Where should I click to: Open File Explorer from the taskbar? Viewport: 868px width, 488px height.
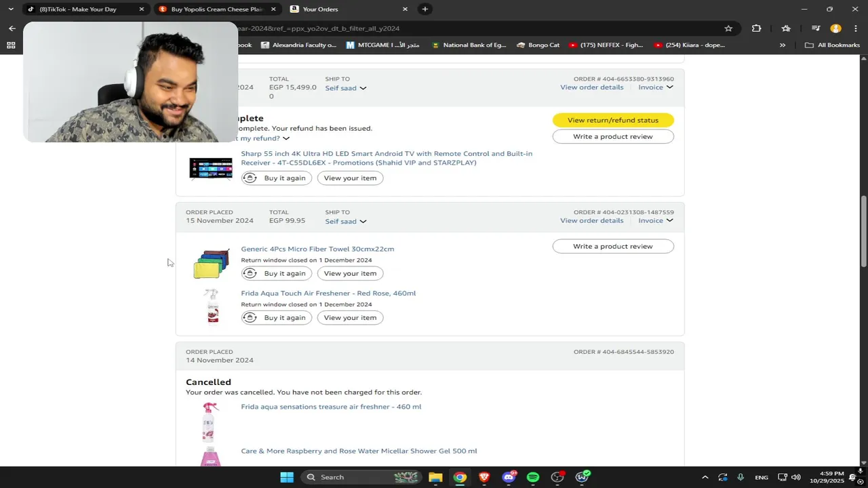click(435, 477)
